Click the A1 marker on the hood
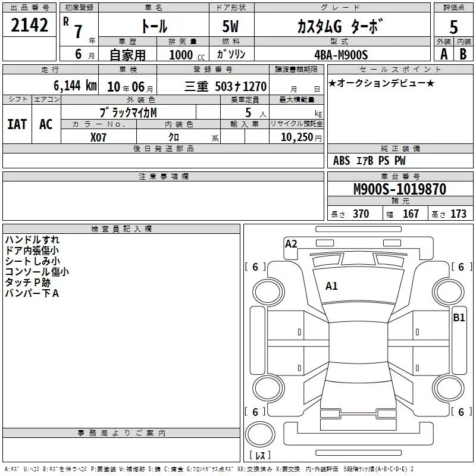 click(x=331, y=286)
